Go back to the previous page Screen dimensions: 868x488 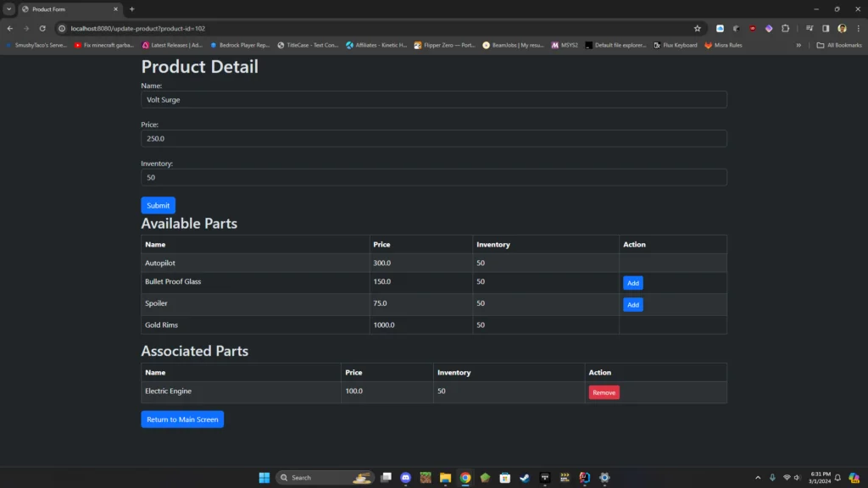[x=10, y=28]
